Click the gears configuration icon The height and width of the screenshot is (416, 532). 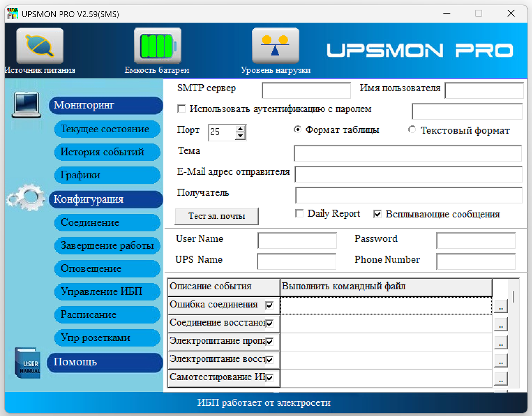coord(26,198)
